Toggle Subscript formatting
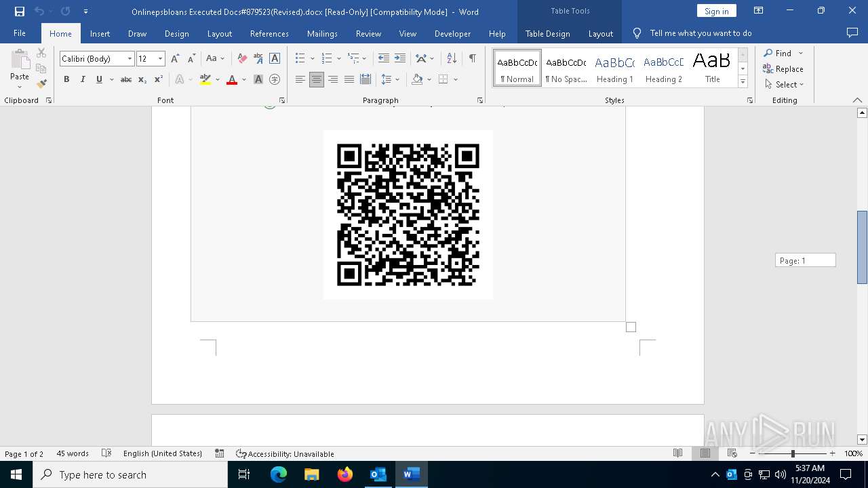 [142, 79]
